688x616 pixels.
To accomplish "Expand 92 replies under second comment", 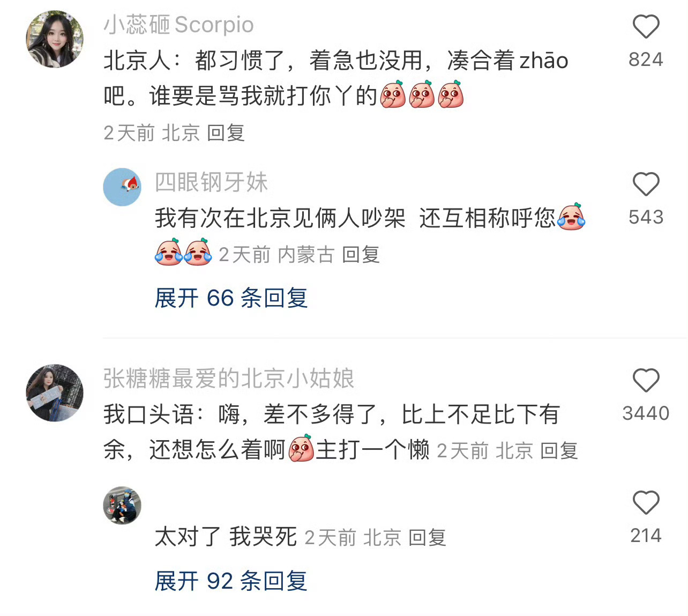I will 231,581.
